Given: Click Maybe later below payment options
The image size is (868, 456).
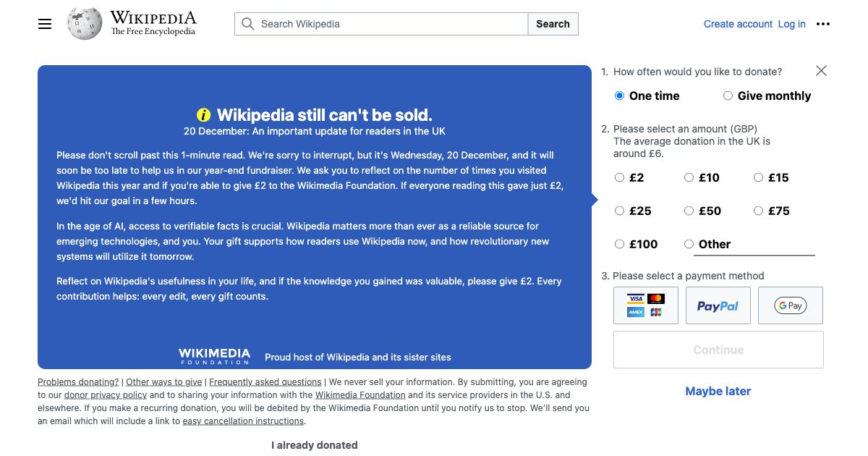Looking at the screenshot, I should click(718, 391).
